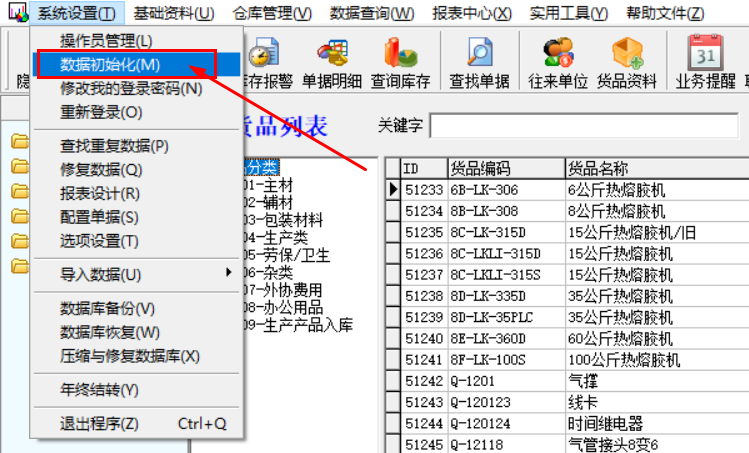Viewport: 749px width, 453px height.
Task: Select the 07-外协费用 category
Action: [283, 290]
